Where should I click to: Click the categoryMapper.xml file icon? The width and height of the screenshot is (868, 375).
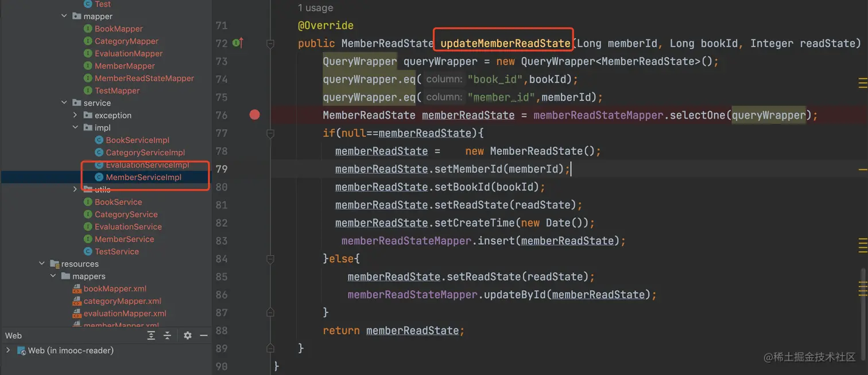tap(77, 301)
